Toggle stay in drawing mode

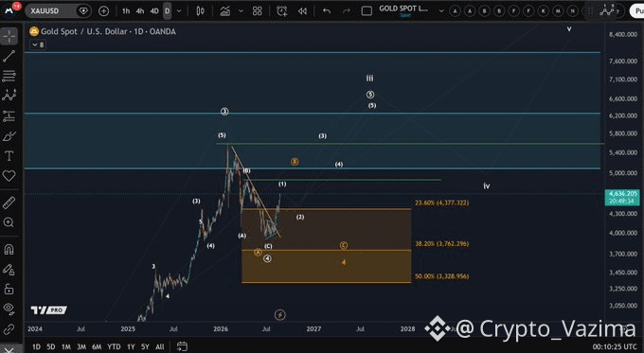pos(9,270)
